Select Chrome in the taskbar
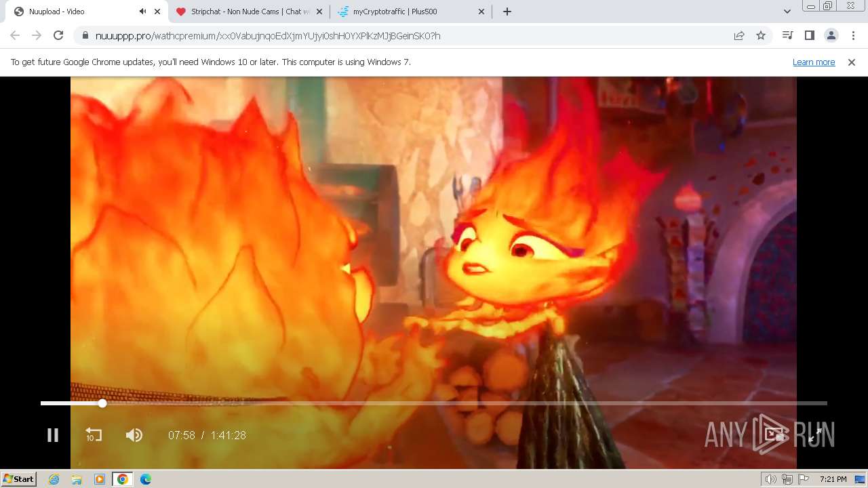 [x=122, y=479]
